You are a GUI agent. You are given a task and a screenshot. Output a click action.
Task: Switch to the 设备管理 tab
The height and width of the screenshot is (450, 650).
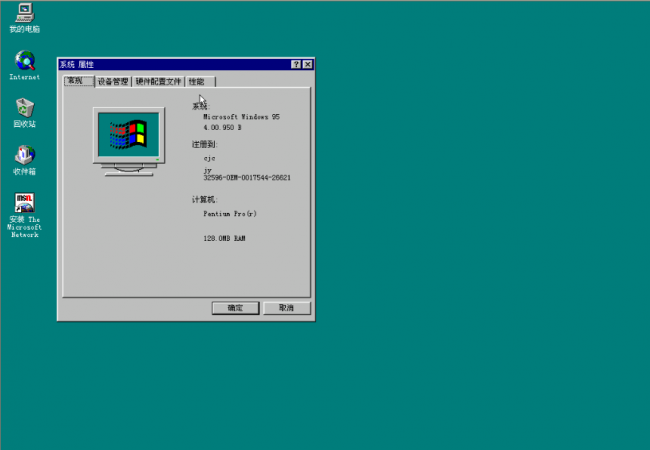tap(113, 82)
